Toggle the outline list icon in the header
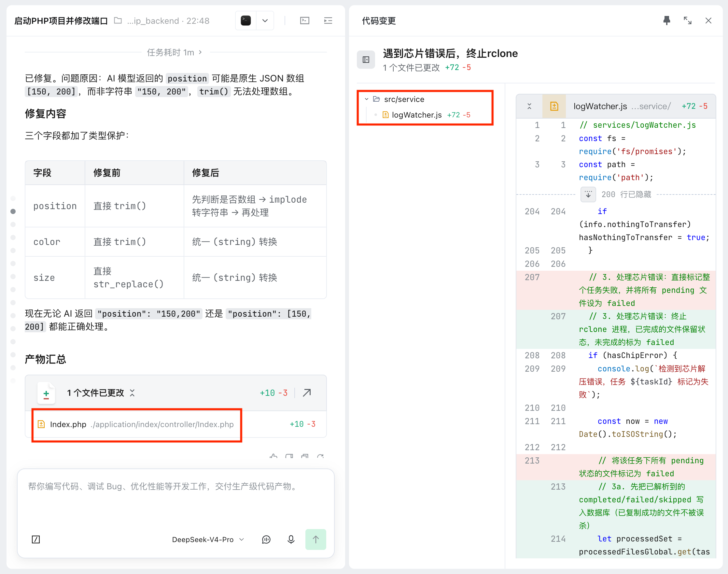The image size is (728, 574). (x=328, y=21)
